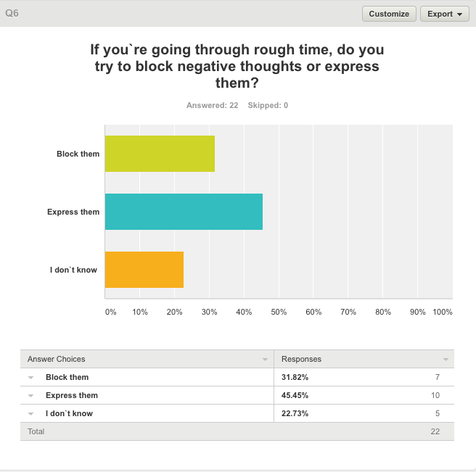Viewport: 476px width, 472px height.
Task: Click the survey question title text
Action: pos(237,67)
